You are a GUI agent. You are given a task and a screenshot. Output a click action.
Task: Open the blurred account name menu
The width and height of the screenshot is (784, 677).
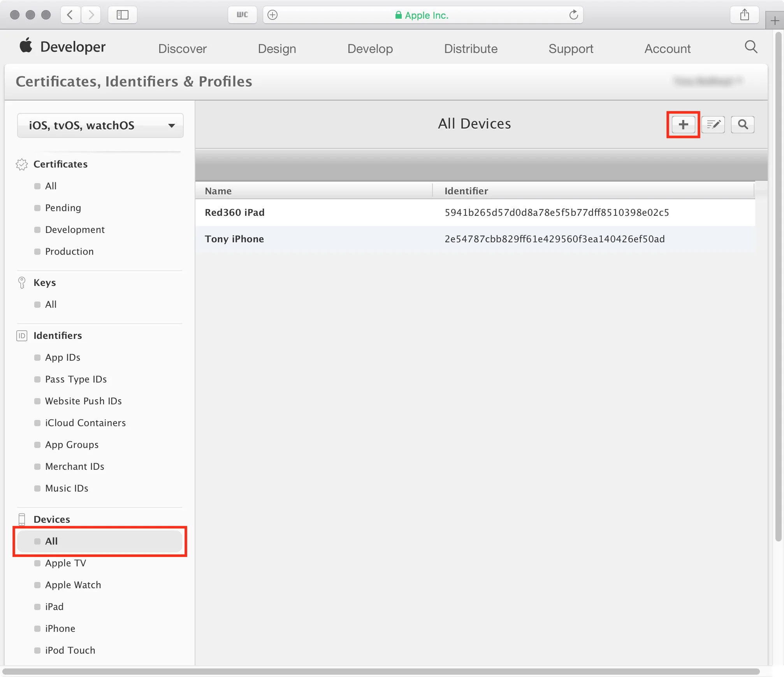(x=708, y=81)
